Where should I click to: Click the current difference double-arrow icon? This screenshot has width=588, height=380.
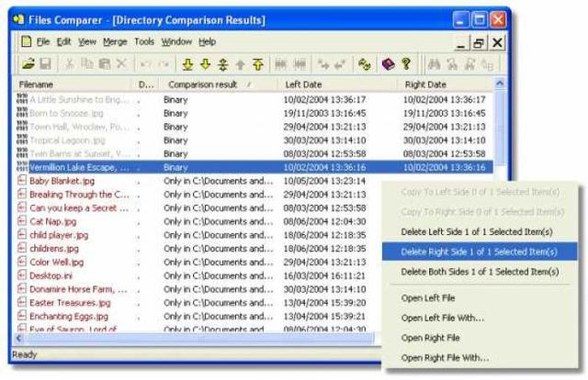[x=222, y=64]
